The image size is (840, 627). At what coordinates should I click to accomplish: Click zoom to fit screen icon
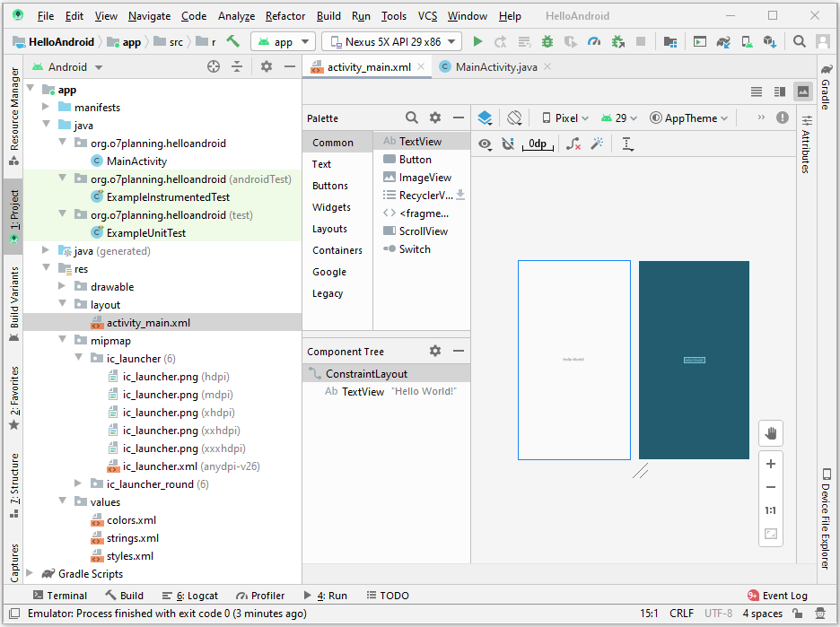coord(771,534)
